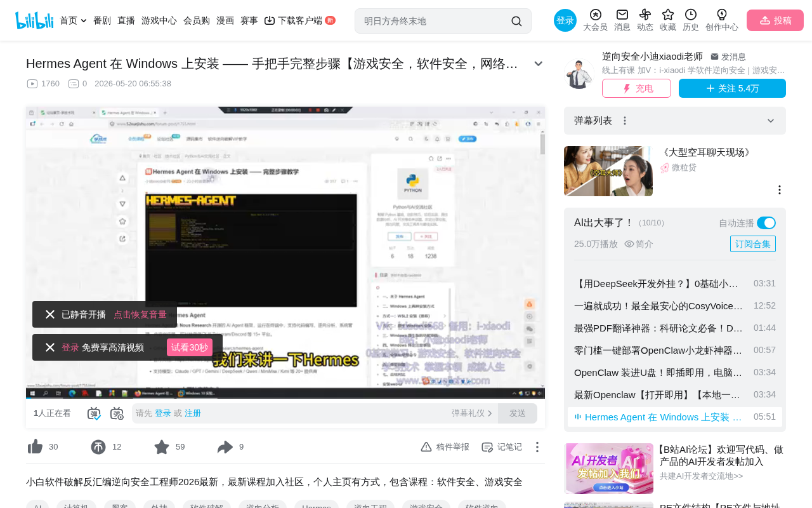Click 登录 link in danmaku input
The height and width of the screenshot is (508, 812).
[163, 413]
